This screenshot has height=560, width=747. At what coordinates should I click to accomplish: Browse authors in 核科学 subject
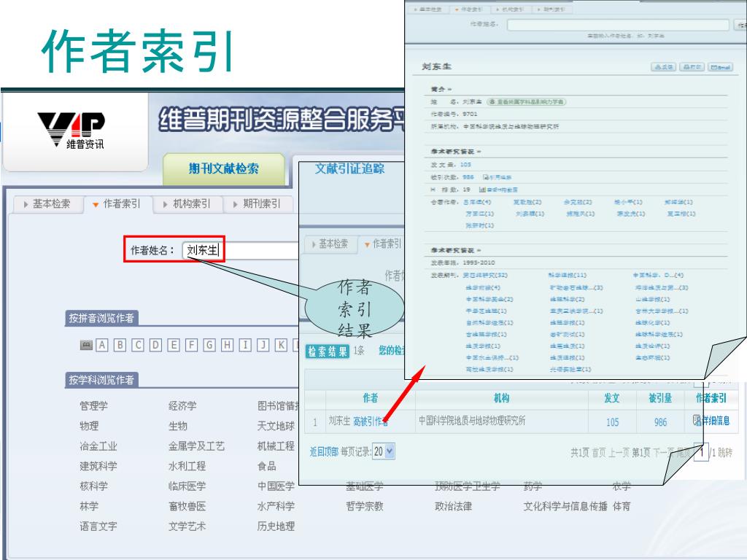pos(93,486)
